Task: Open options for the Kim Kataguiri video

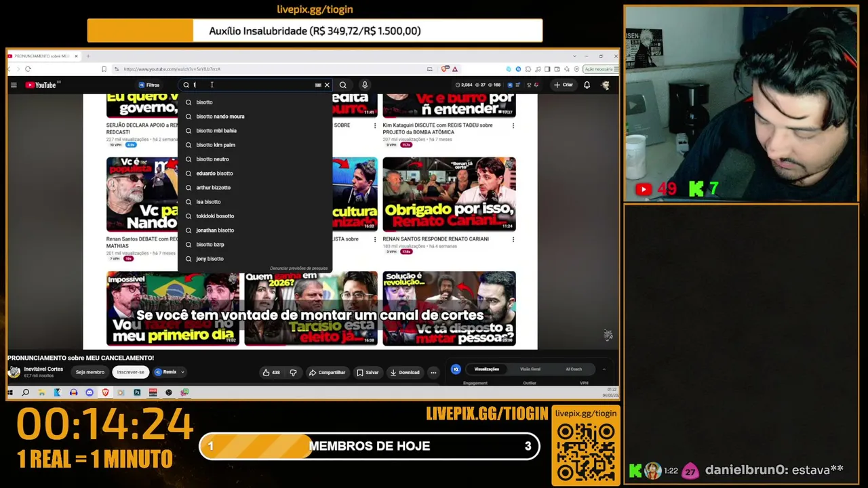Action: point(513,125)
